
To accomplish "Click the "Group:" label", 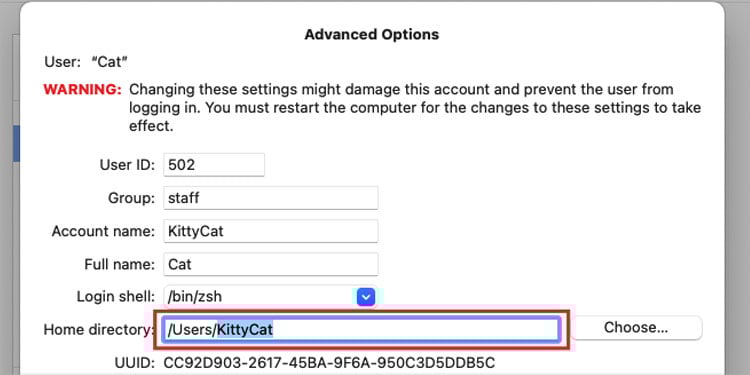I will pyautogui.click(x=132, y=198).
